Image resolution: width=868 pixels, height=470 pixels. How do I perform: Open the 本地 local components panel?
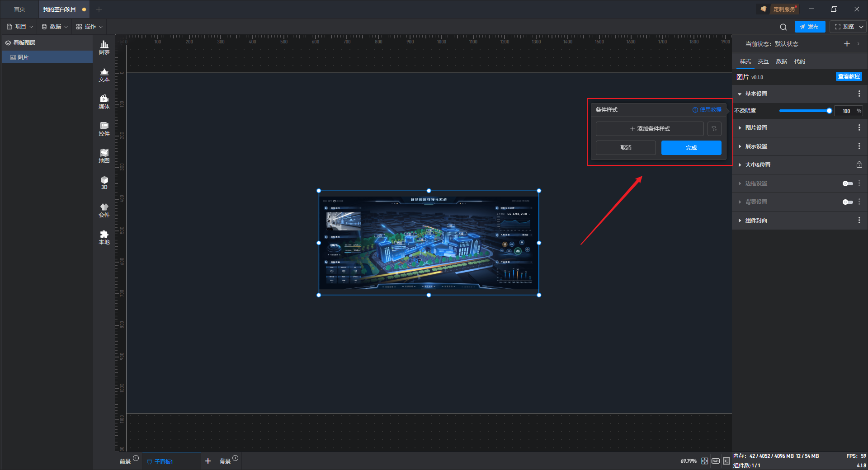(x=104, y=237)
